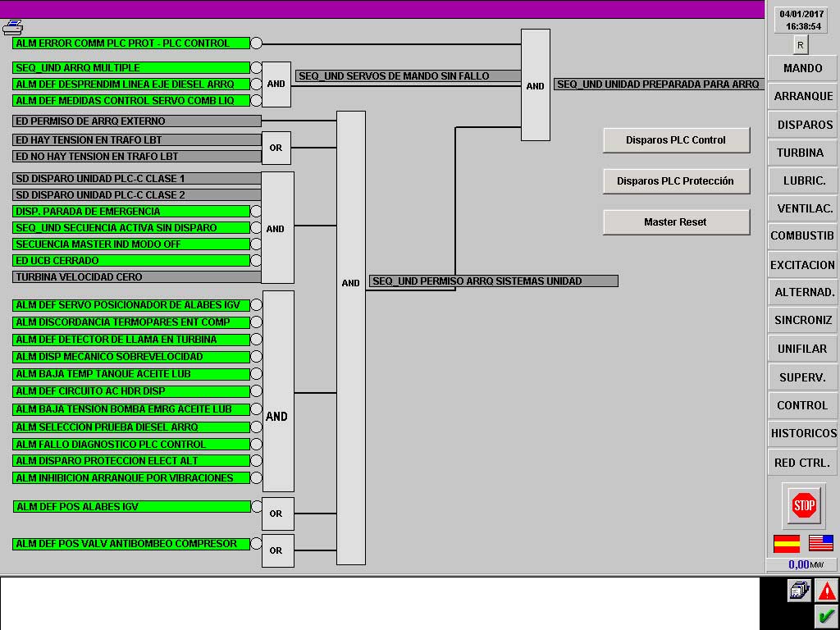The image size is (840, 630).
Task: Click SEQ_UND SERVOS DE MANDO SIN FALLO
Action: pyautogui.click(x=409, y=76)
